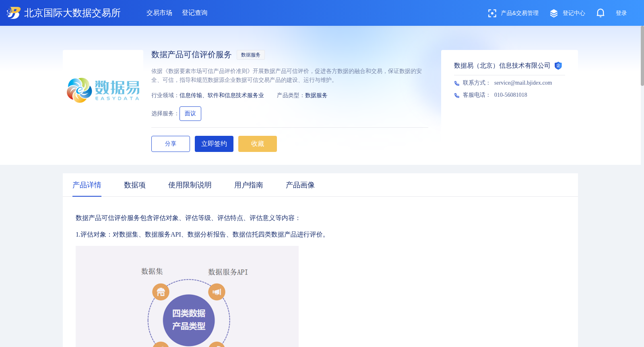644x347 pixels.
Task: Open the 使用限制说明 tab
Action: tap(190, 185)
